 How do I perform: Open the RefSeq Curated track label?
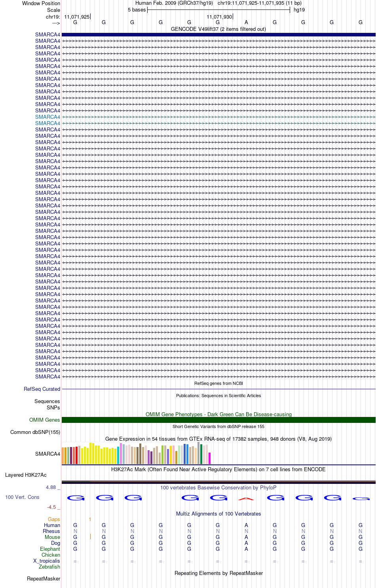click(x=42, y=389)
